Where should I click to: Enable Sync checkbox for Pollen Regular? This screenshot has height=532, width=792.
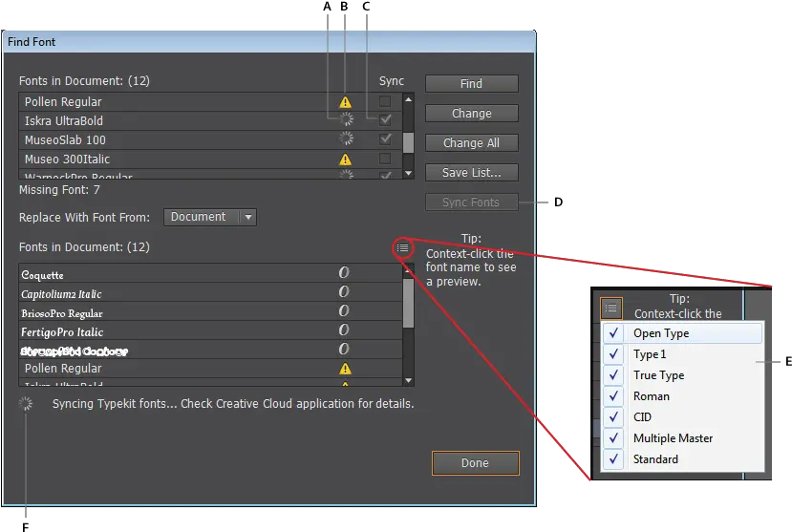[385, 101]
